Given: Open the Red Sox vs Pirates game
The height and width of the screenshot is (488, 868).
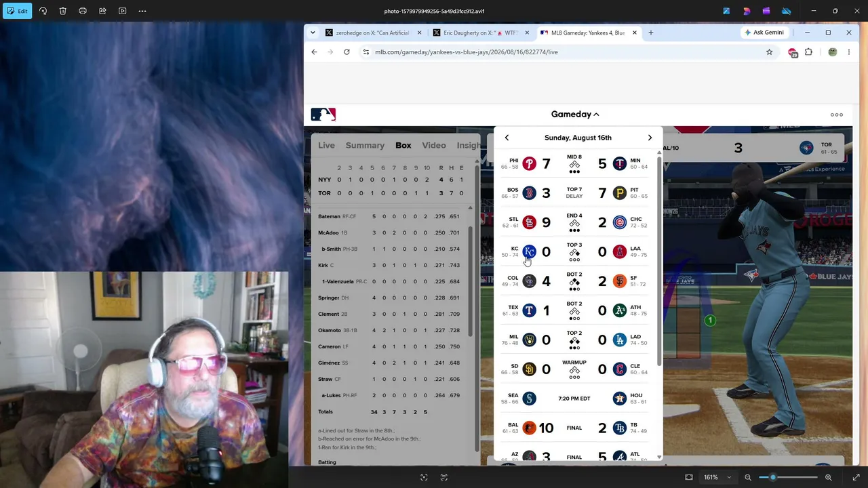Looking at the screenshot, I should point(574,193).
